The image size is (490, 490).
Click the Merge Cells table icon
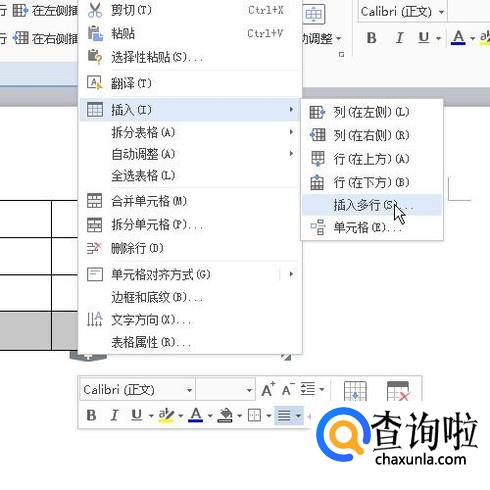point(95,201)
